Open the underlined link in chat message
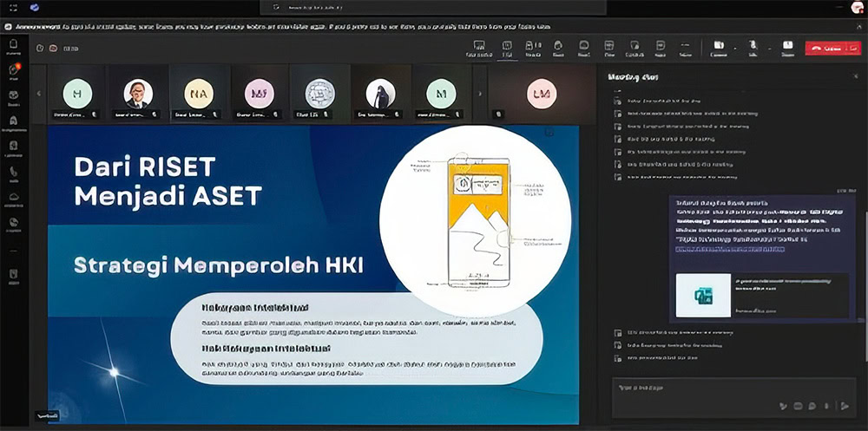868x431 pixels. coord(731,249)
